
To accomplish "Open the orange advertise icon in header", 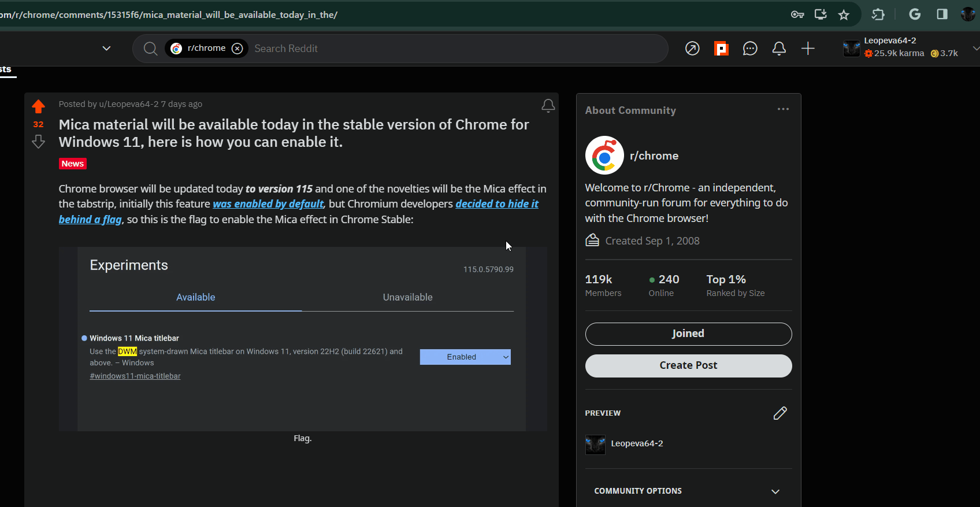I will [x=721, y=49].
